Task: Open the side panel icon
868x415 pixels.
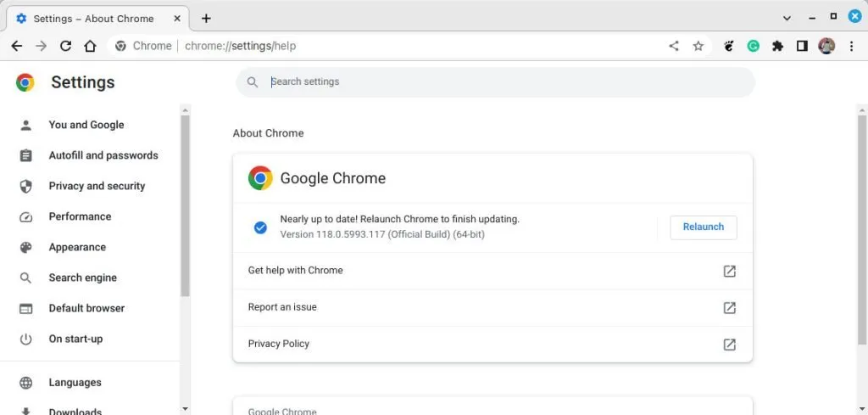Action: click(x=802, y=46)
